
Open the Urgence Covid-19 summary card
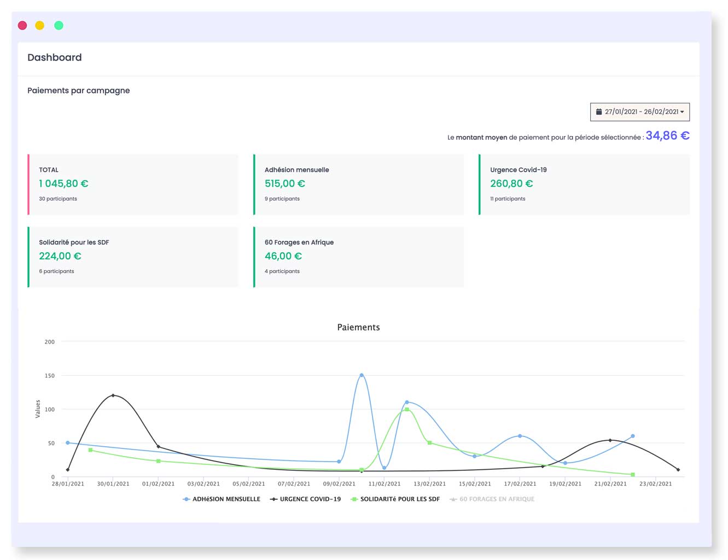coord(584,184)
